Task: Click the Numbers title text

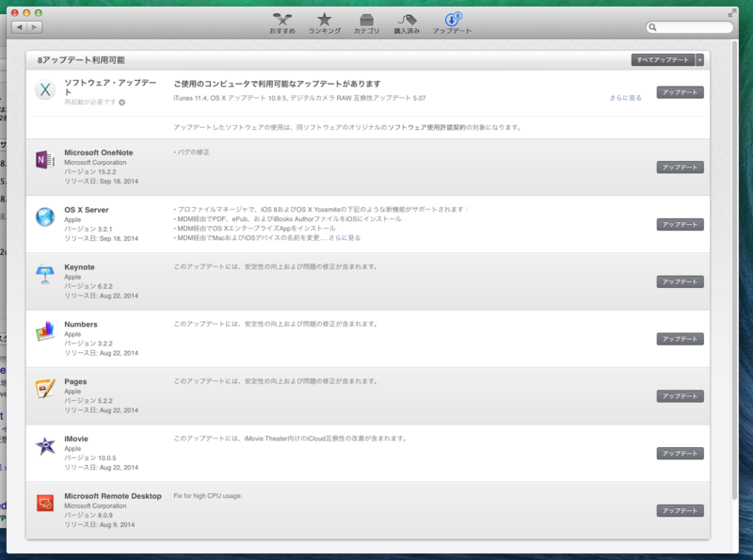Action: [81, 324]
